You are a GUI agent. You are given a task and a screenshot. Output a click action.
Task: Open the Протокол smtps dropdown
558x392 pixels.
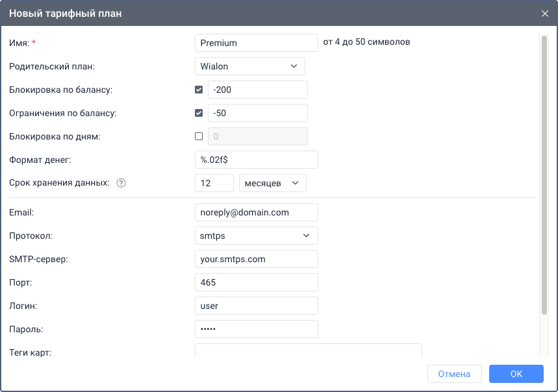tap(256, 236)
